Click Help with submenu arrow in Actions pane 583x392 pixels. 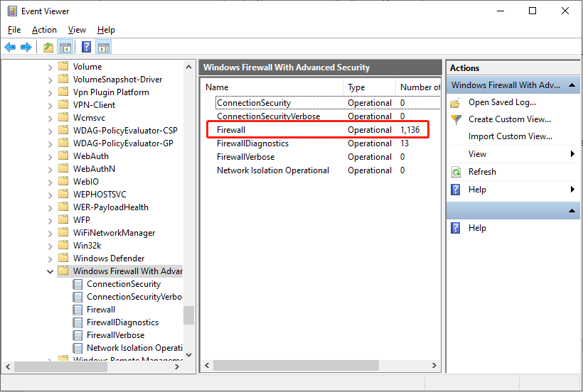pyautogui.click(x=513, y=190)
